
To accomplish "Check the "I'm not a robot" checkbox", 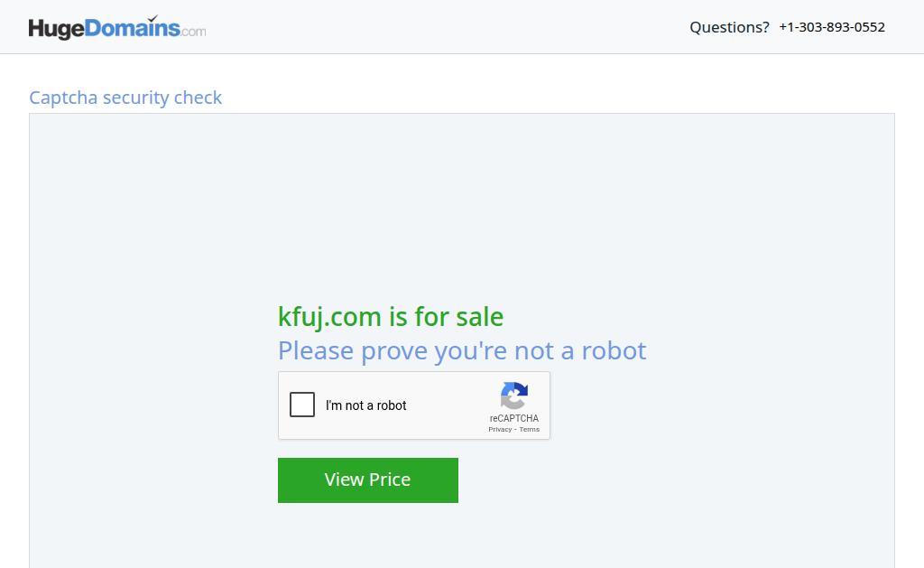I will tap(302, 405).
